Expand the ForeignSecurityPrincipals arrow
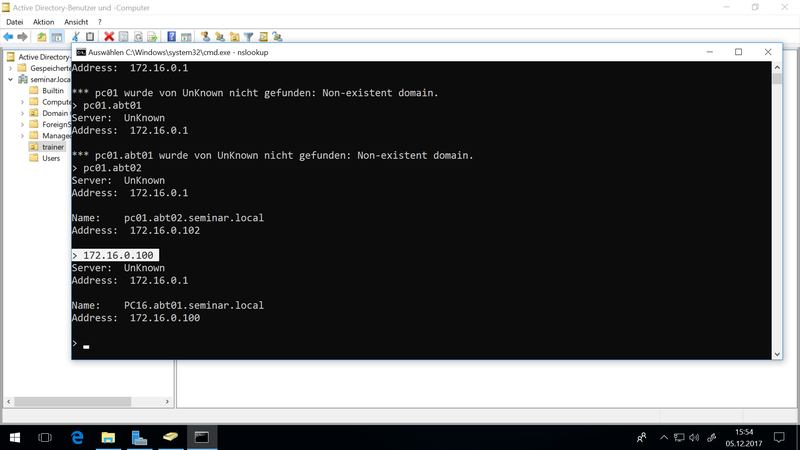The image size is (800, 450). [22, 124]
